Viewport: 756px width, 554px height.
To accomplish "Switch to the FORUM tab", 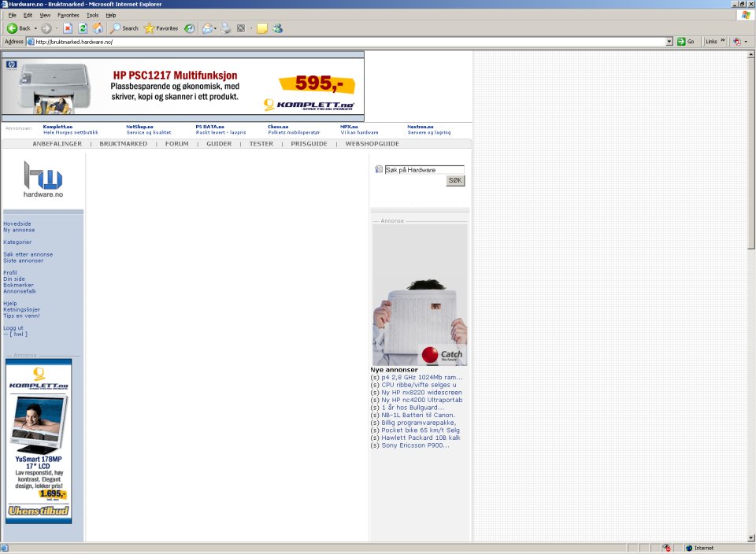I will (x=177, y=143).
